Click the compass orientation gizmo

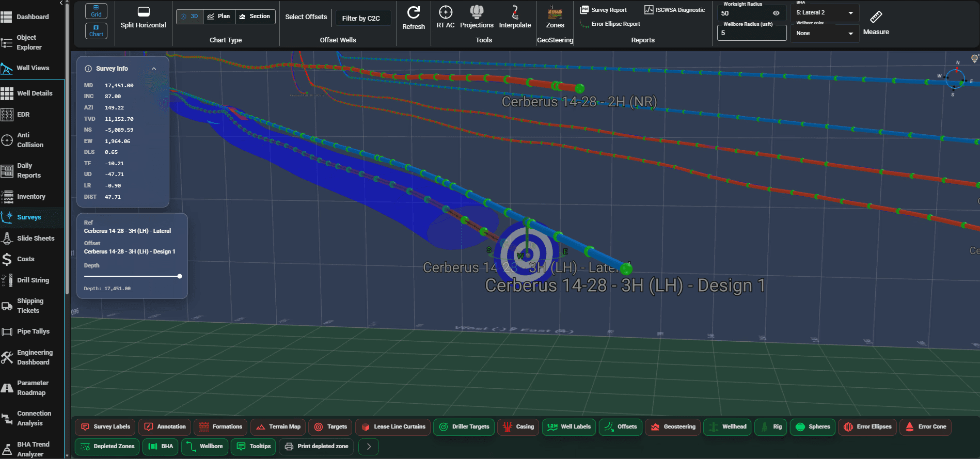(955, 80)
